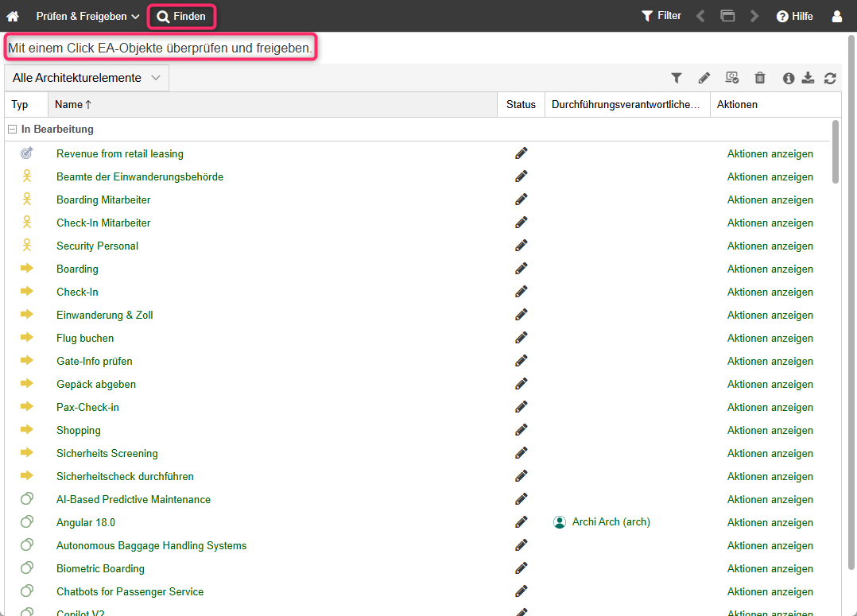
Task: Open the Alle Architekturelemente dropdown
Action: pyautogui.click(x=87, y=78)
